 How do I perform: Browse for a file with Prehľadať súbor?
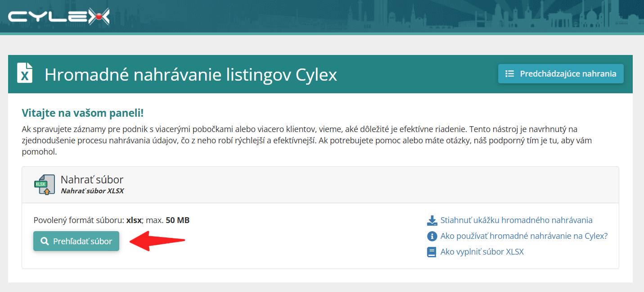click(76, 241)
